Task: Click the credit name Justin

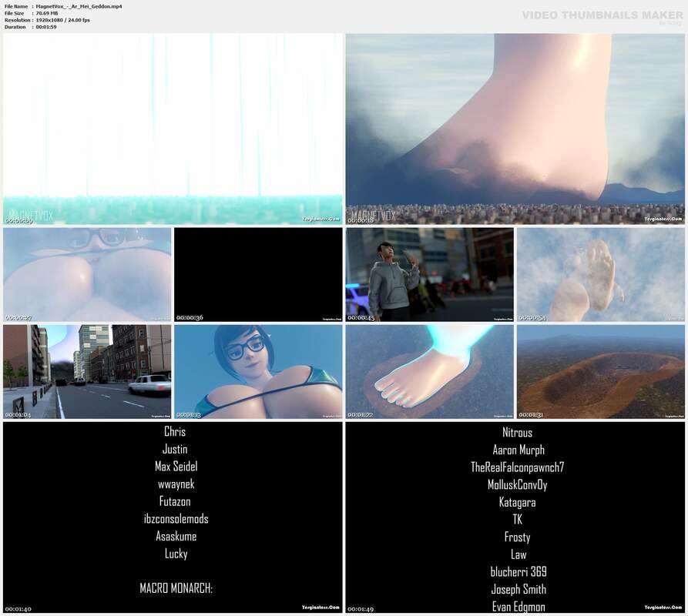Action: (x=175, y=449)
